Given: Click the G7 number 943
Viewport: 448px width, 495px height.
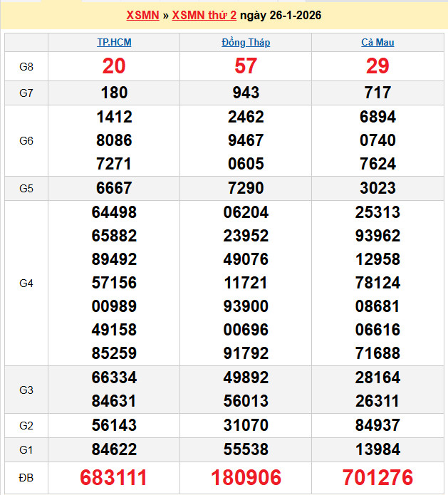Looking at the screenshot, I should tap(246, 93).
